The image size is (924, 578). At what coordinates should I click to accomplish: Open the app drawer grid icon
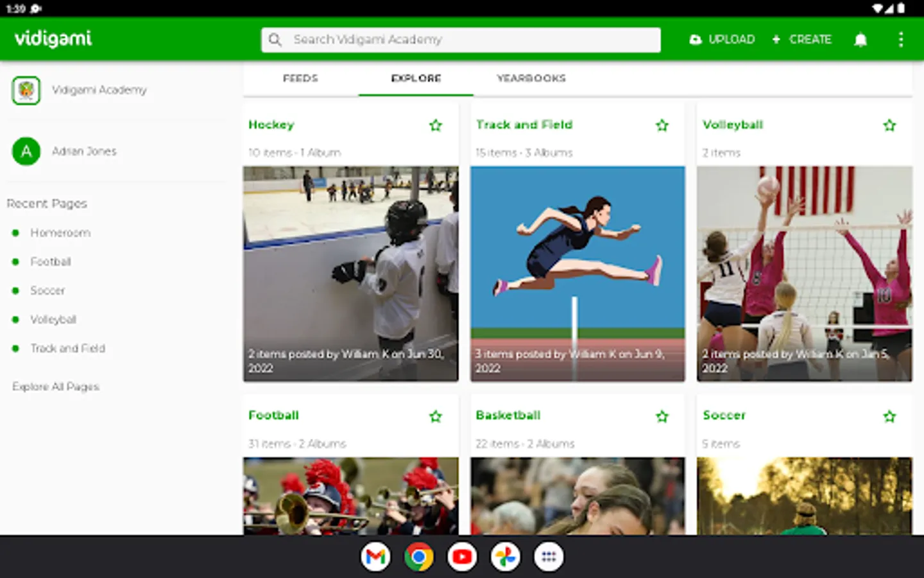tap(549, 557)
